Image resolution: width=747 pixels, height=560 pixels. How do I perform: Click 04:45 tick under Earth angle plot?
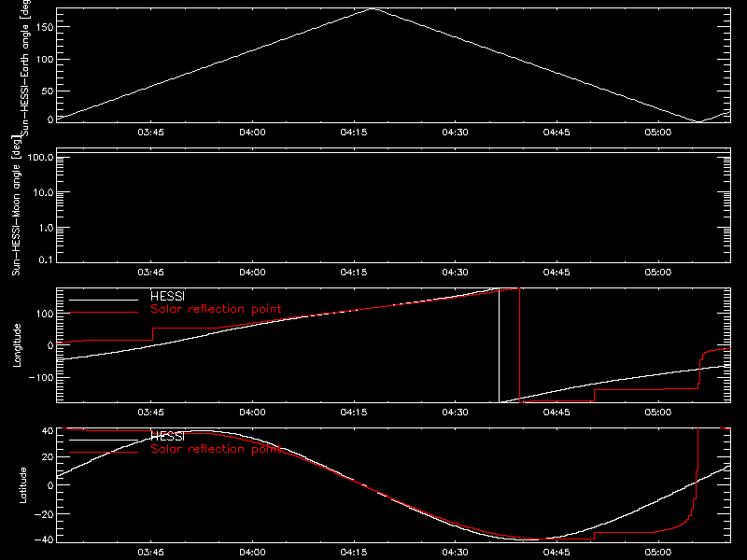[x=557, y=133]
